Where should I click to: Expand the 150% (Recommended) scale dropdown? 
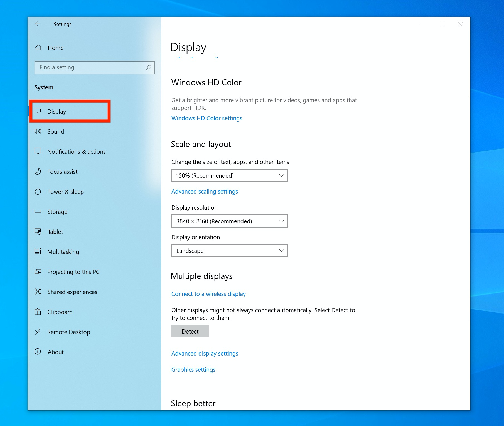[x=230, y=175]
